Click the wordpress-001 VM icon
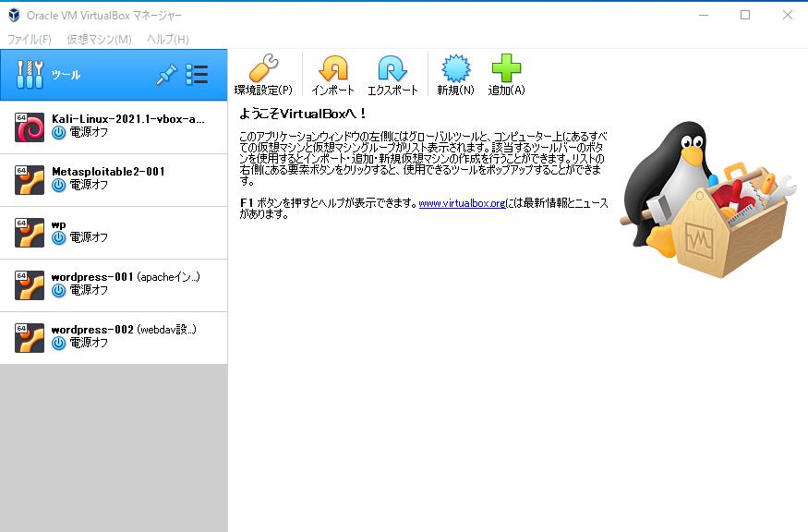The height and width of the screenshot is (532, 808). 28,284
